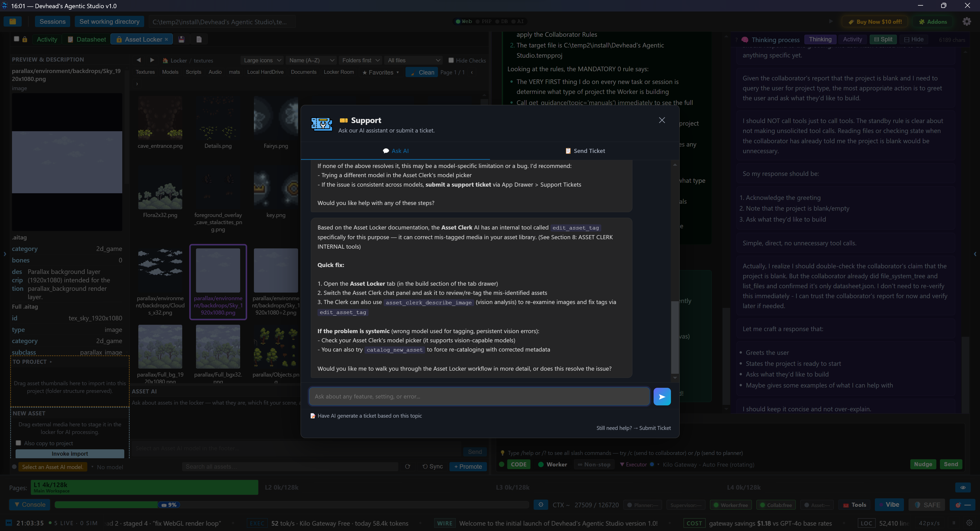Switch to the Thinking tab
980x531 pixels.
(820, 39)
